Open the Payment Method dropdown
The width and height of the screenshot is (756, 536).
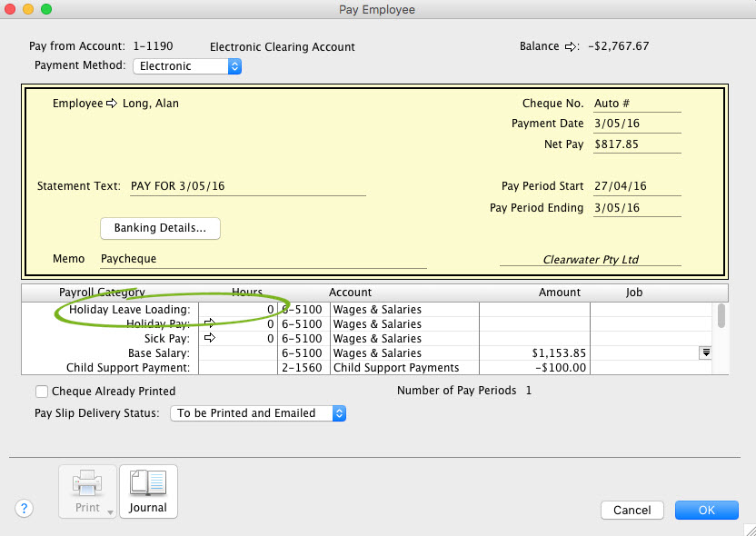(234, 65)
